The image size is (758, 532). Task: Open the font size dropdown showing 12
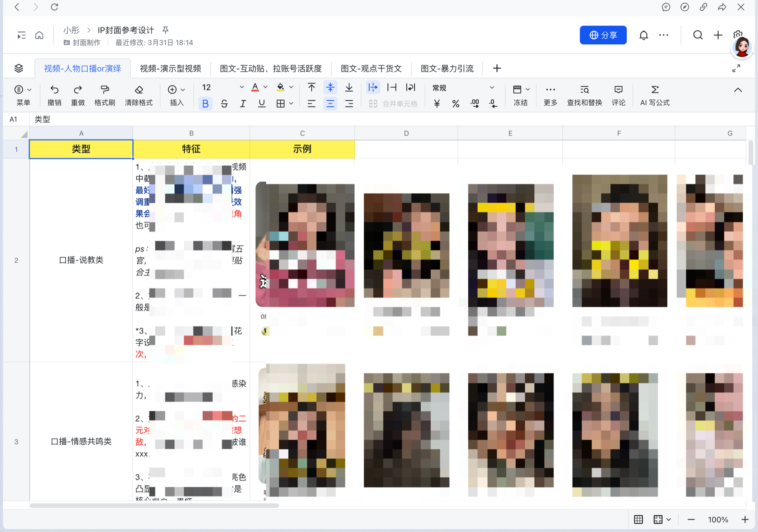point(241,87)
